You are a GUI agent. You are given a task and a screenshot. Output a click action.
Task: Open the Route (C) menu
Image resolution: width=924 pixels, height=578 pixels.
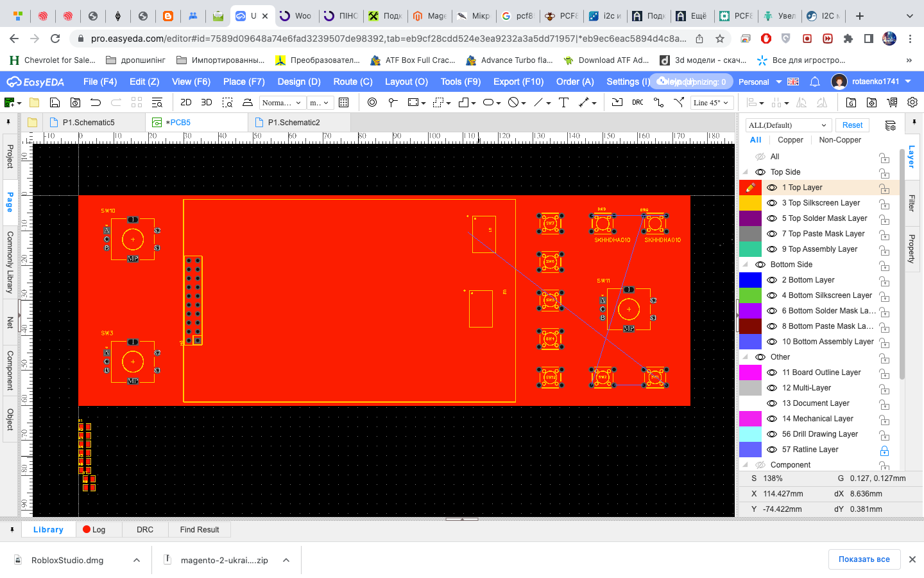click(x=352, y=82)
